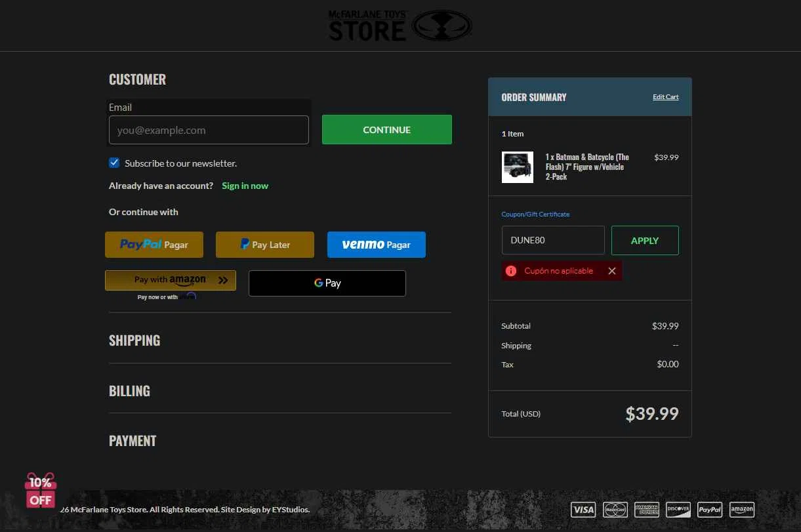Click the PayPal icon in footer
This screenshot has width=801, height=532.
710,509
